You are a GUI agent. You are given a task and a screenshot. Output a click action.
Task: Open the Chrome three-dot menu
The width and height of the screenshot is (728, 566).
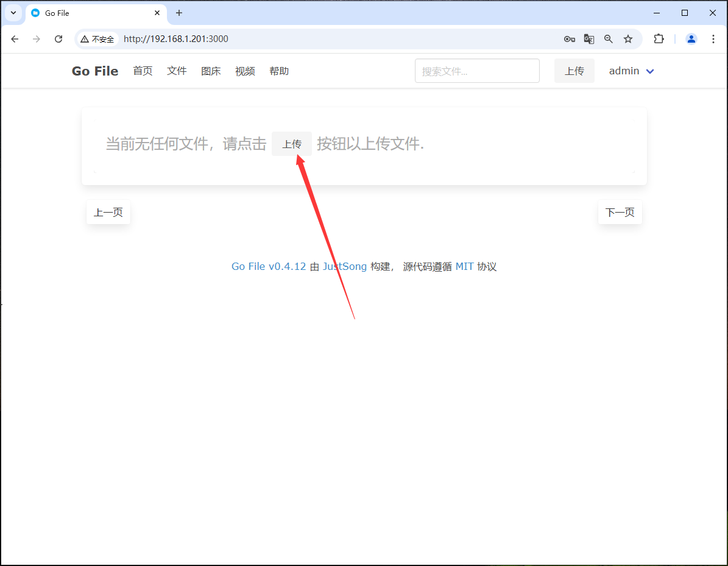click(x=713, y=38)
